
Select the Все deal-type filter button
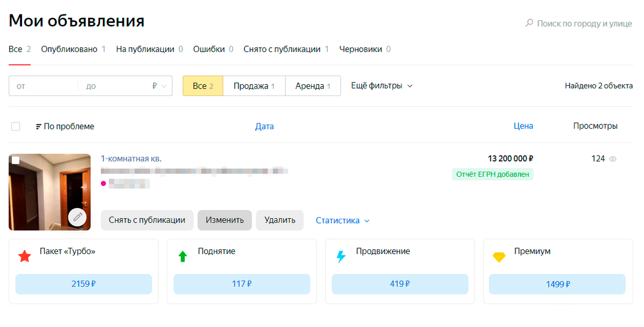(x=203, y=86)
